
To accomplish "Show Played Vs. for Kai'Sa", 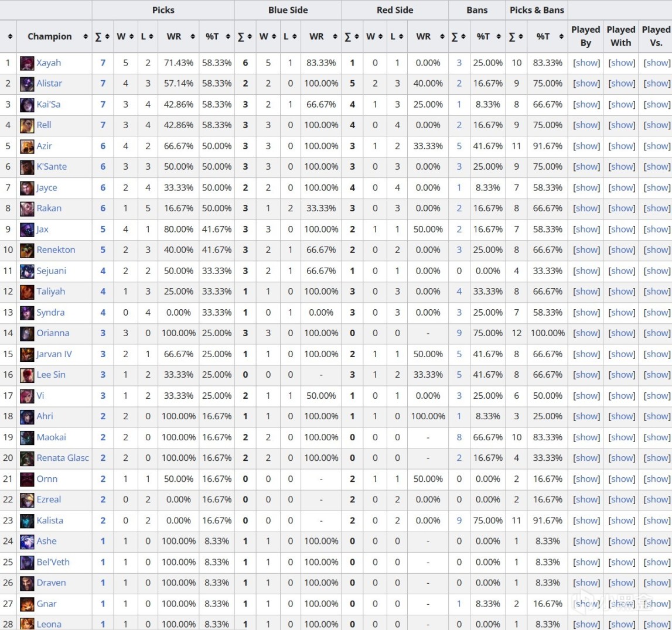I will 657,104.
